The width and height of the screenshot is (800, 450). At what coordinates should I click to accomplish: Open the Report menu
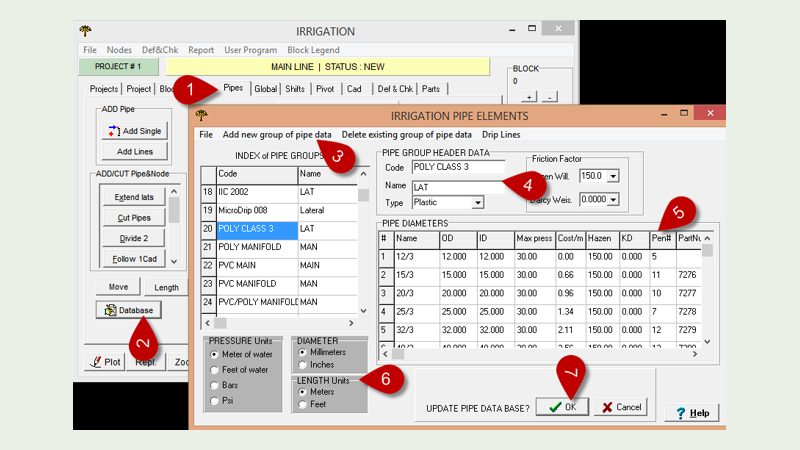click(x=201, y=50)
